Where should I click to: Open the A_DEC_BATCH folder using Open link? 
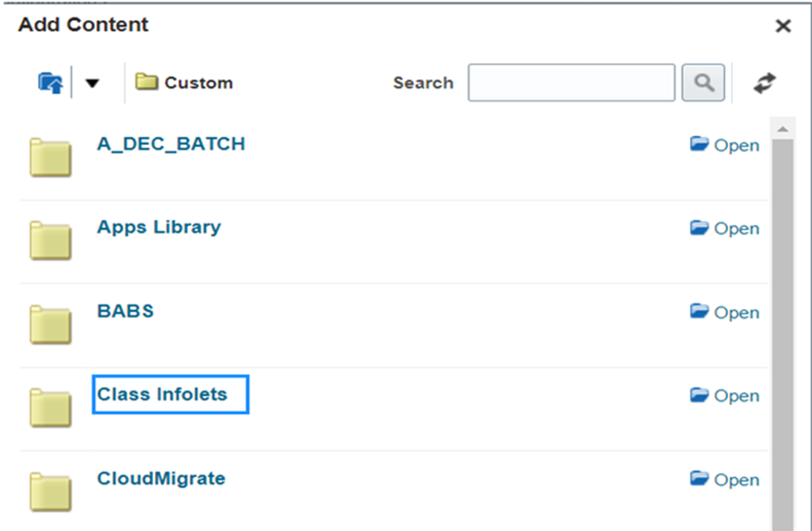[725, 145]
